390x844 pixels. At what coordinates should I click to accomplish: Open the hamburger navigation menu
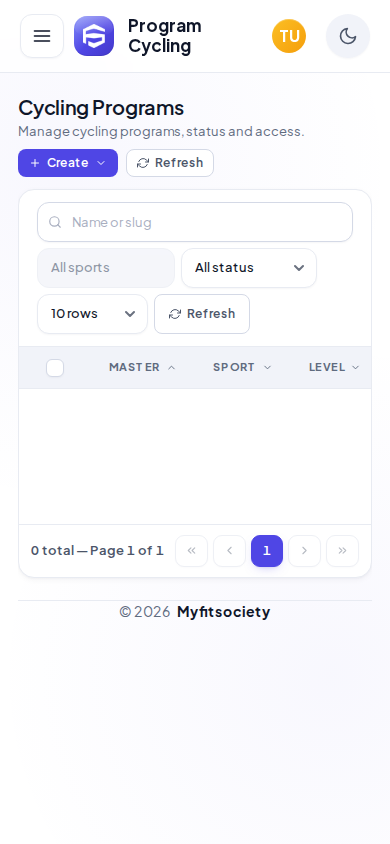(x=42, y=36)
